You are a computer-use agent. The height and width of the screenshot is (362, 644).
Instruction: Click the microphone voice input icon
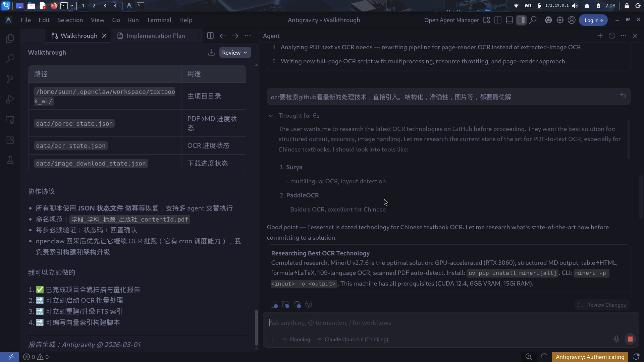tap(616, 339)
